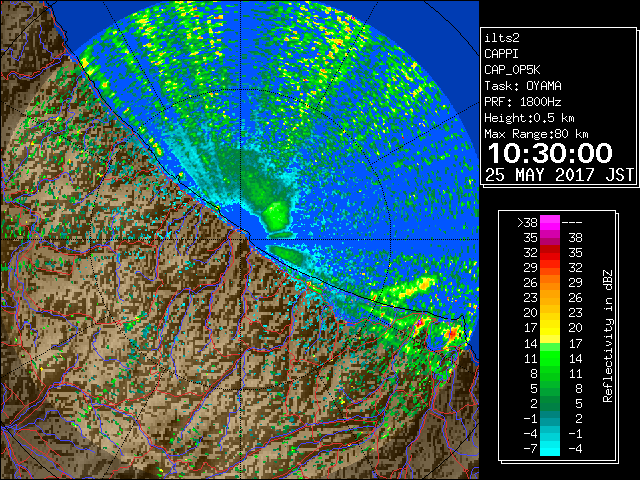This screenshot has width=640, height=480.
Task: Click the 'Task: OYAMA' line
Action: coord(523,86)
